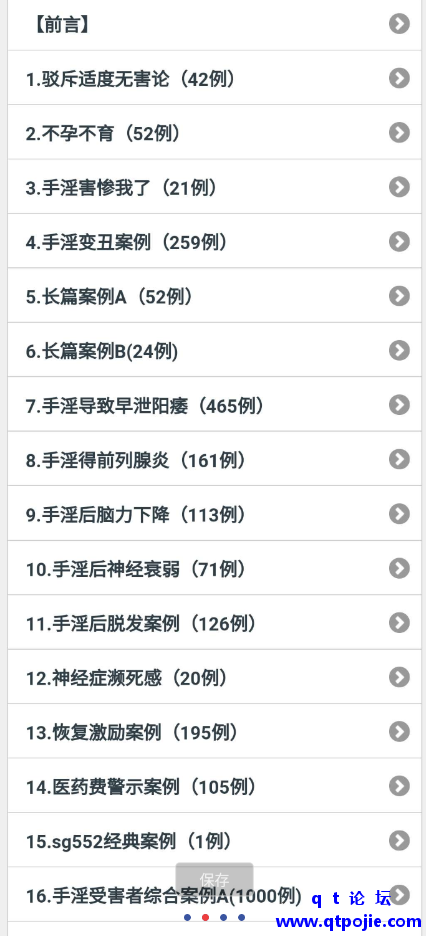
Task: Open 10.手淫后神经衰弱 (71例) entry
Action: click(x=214, y=568)
